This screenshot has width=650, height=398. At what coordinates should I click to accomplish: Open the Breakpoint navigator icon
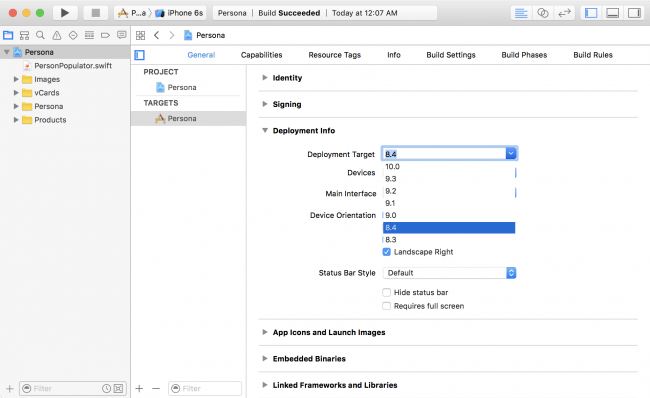pyautogui.click(x=105, y=35)
